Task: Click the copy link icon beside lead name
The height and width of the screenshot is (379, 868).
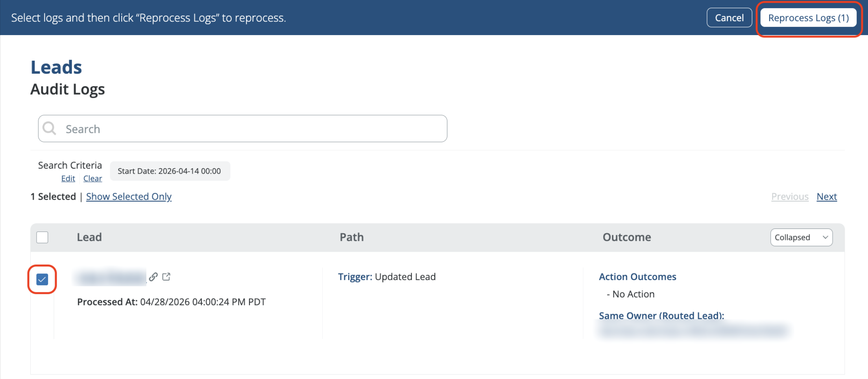Action: click(x=153, y=277)
